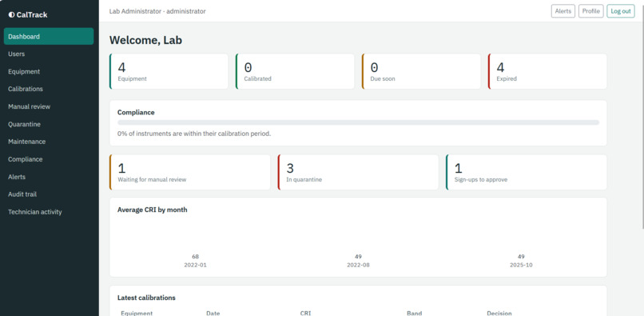Open Compliance in the sidebar
This screenshot has height=316, width=644.
(x=49, y=159)
